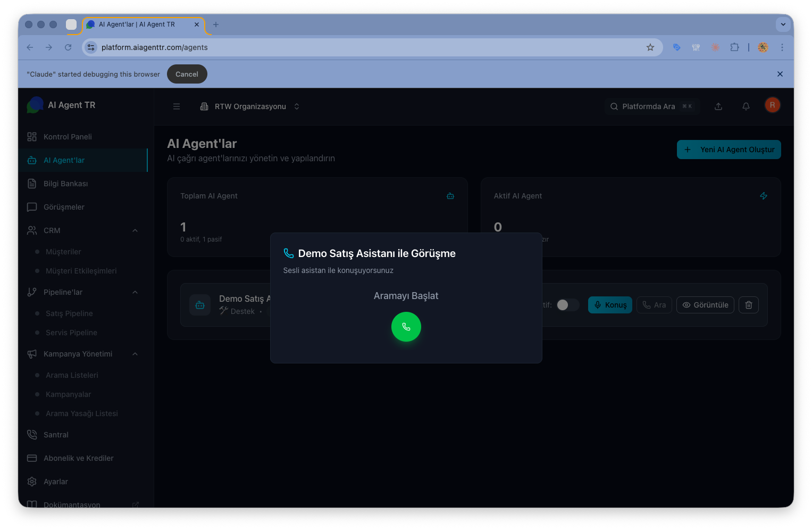Screen dimensions: 812x530
Task: Go forward in browser
Action: tap(49, 47)
